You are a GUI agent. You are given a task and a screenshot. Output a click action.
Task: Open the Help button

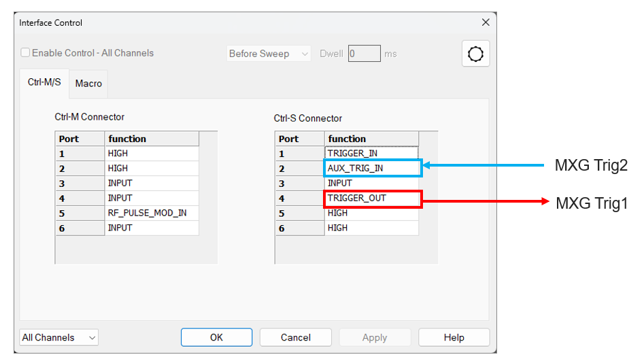coord(454,338)
